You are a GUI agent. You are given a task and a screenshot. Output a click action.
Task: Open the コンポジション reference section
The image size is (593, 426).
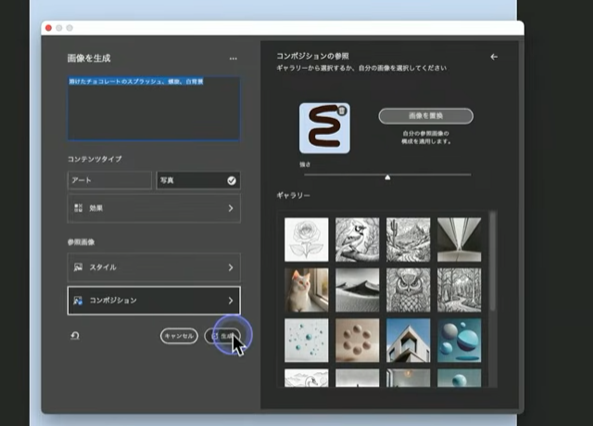pyautogui.click(x=154, y=301)
